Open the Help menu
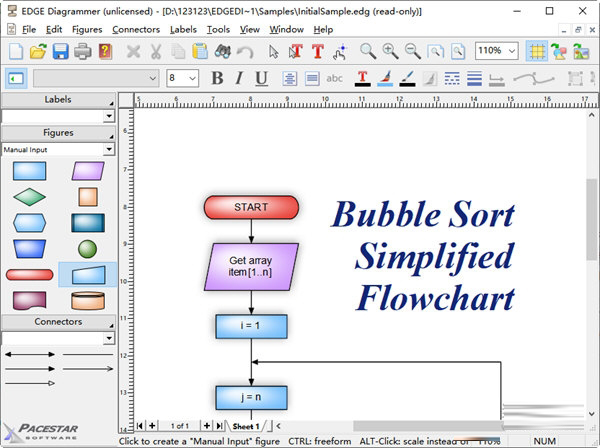 pyautogui.click(x=323, y=29)
